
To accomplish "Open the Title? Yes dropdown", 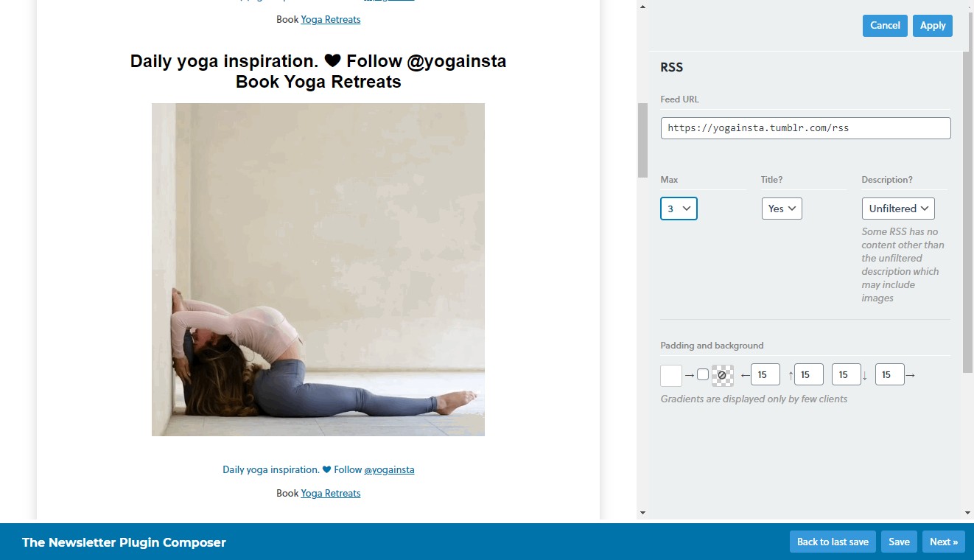I will (782, 209).
